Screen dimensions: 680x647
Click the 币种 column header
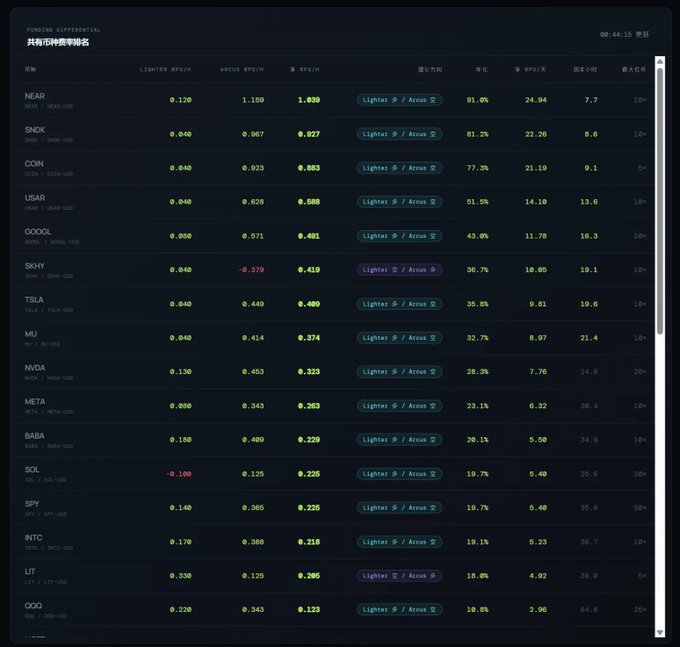pyautogui.click(x=30, y=69)
